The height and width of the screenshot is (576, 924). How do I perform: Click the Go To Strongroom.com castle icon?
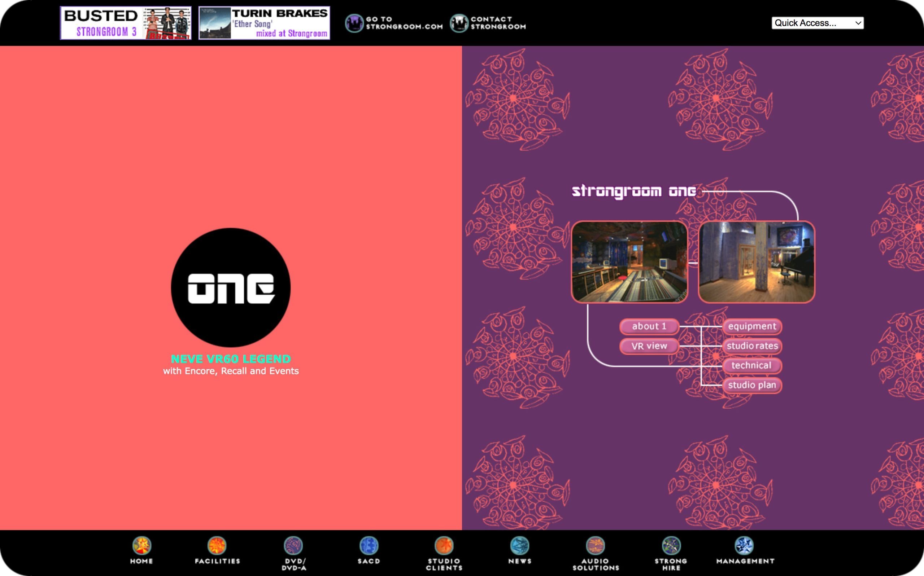pos(354,23)
